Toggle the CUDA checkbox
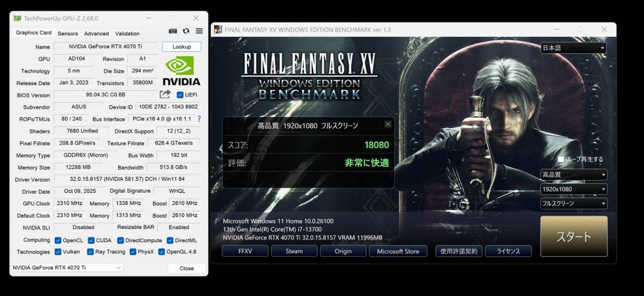The height and width of the screenshot is (296, 644). tap(91, 240)
